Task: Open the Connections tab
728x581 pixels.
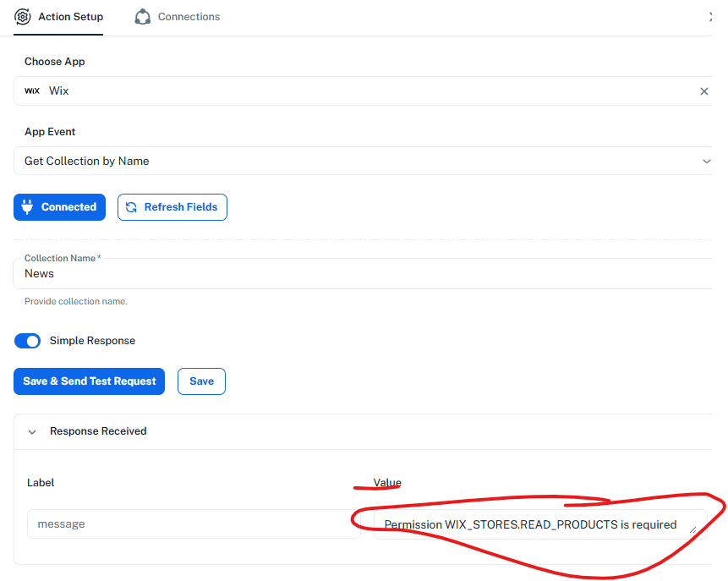Action: (x=178, y=17)
